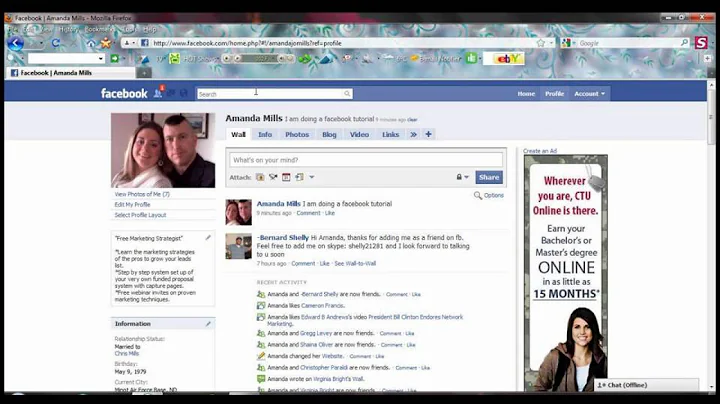Click the Google search magnifier icon
The height and width of the screenshot is (404, 720).
tap(684, 43)
